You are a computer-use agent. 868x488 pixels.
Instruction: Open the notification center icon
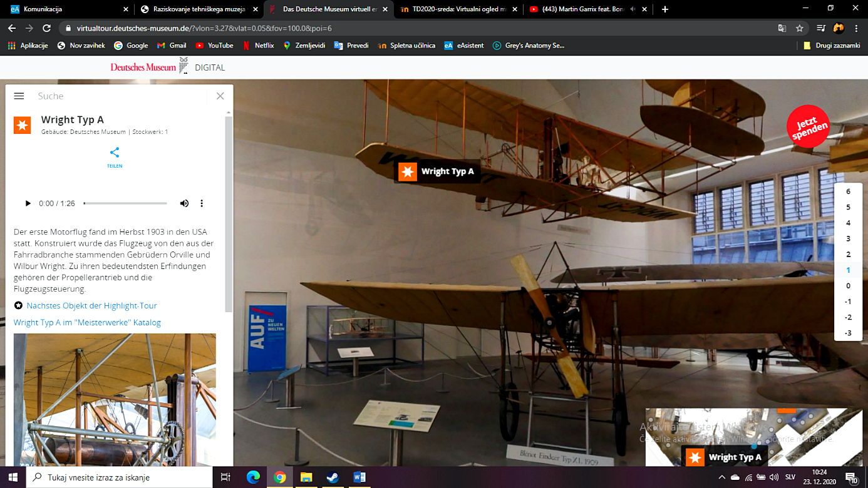point(852,477)
